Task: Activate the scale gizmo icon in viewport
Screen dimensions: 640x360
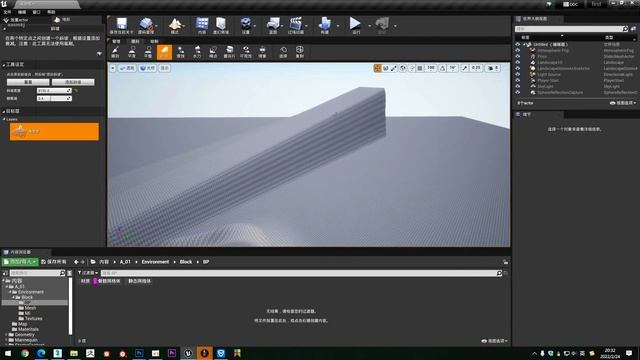Action: (394, 68)
